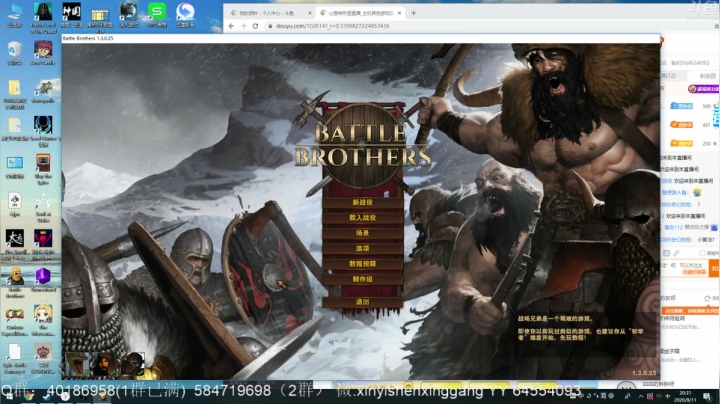
Task: Open 教程视频 tutorial videos
Action: [362, 264]
